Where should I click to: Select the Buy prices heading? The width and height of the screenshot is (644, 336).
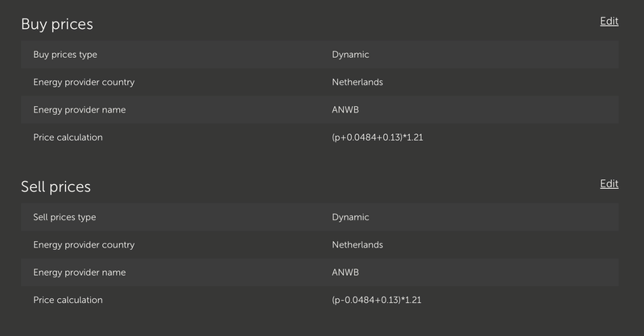click(x=57, y=24)
